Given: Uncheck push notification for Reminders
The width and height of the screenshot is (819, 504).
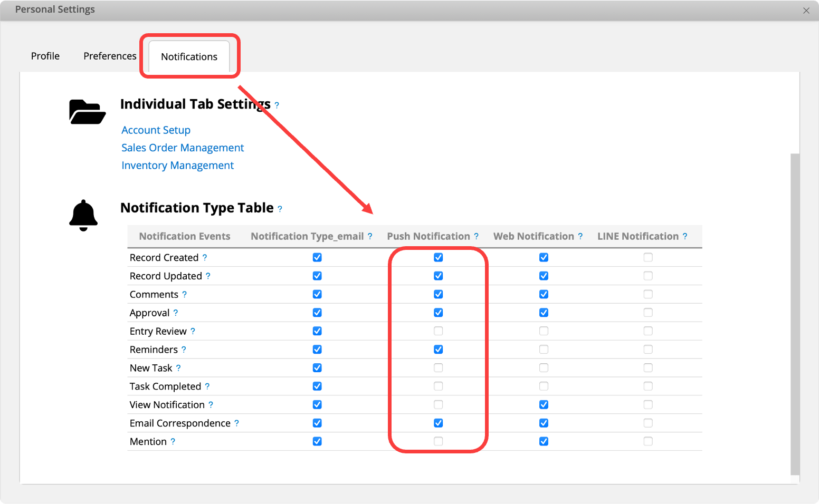Looking at the screenshot, I should pos(439,350).
